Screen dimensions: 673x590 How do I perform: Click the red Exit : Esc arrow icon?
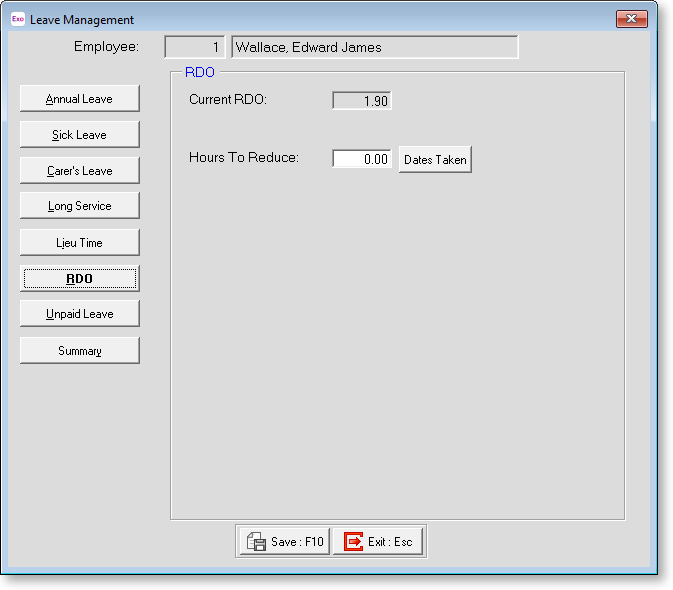353,541
